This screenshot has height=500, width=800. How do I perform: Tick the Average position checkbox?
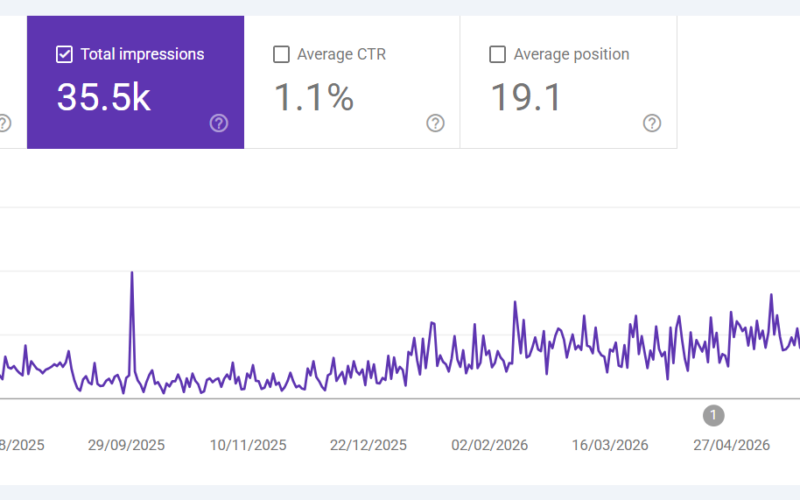tap(497, 54)
